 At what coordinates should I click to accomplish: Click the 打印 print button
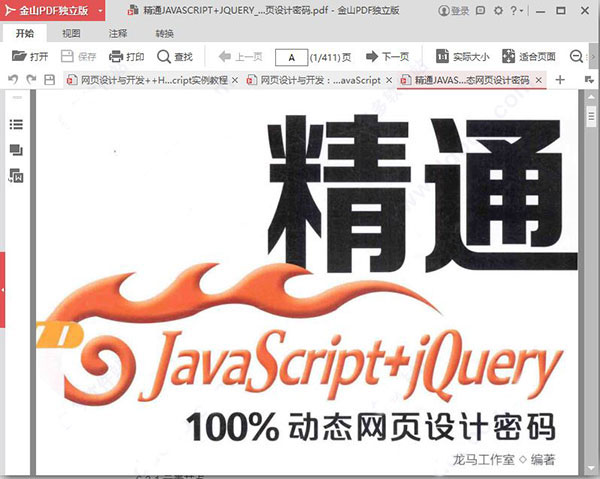point(127,57)
